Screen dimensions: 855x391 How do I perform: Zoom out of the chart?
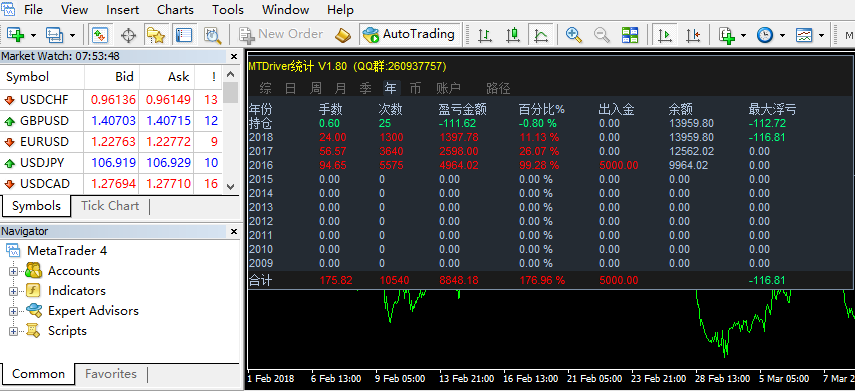tap(601, 35)
